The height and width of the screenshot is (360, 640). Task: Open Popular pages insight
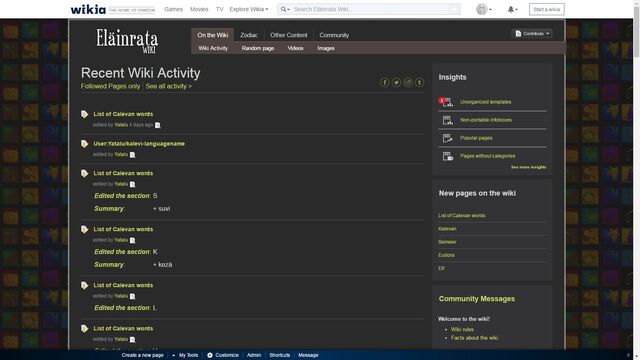476,138
